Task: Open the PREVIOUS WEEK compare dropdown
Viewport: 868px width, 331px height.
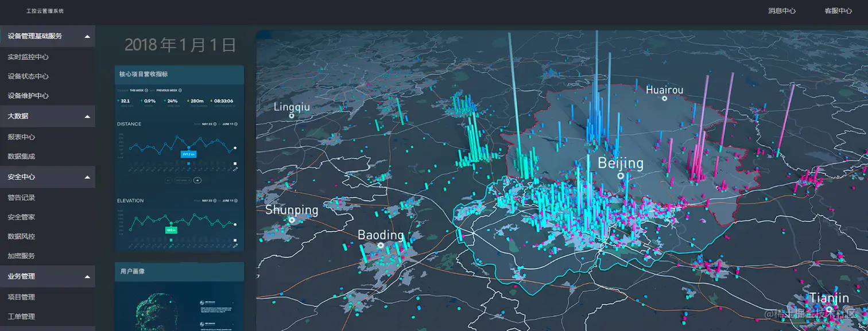Action: [x=169, y=90]
